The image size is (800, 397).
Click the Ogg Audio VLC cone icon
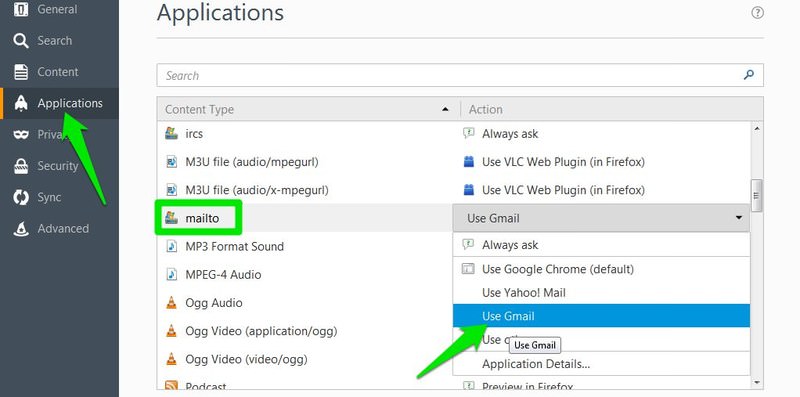(x=171, y=303)
